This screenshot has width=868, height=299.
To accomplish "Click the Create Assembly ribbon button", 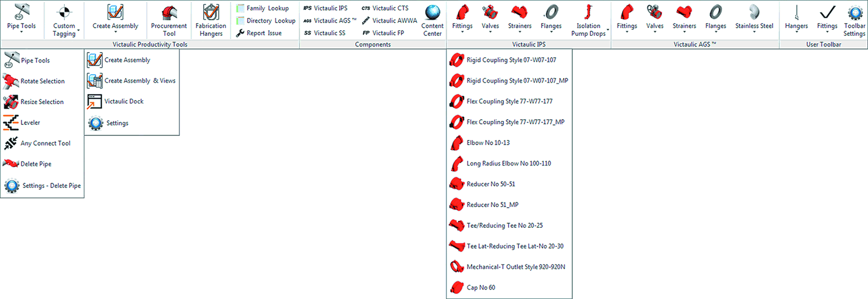I will pyautogui.click(x=116, y=19).
